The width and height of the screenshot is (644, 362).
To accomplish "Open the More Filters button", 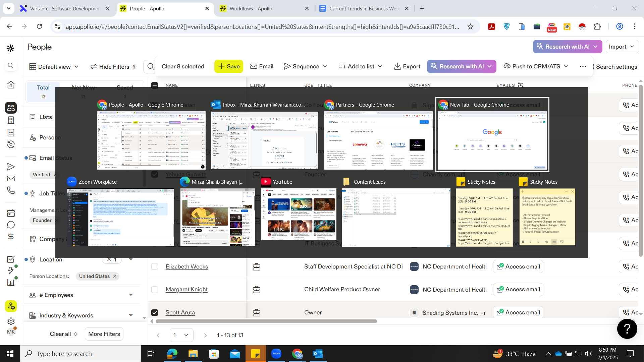I will pyautogui.click(x=104, y=334).
